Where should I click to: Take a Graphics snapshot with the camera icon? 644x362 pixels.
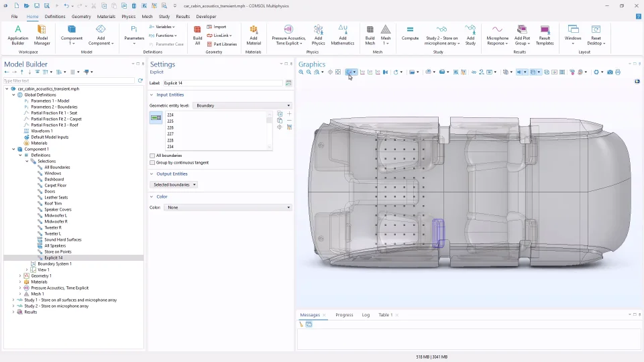tap(610, 72)
